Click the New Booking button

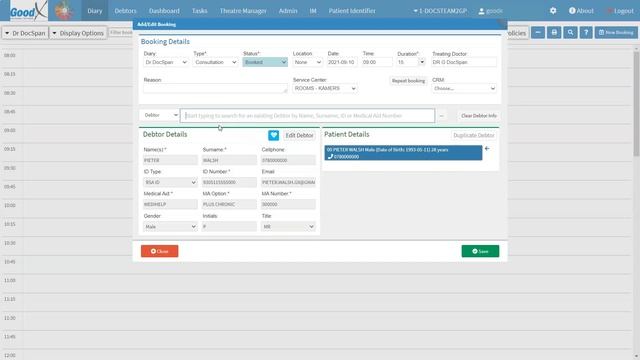(616, 33)
